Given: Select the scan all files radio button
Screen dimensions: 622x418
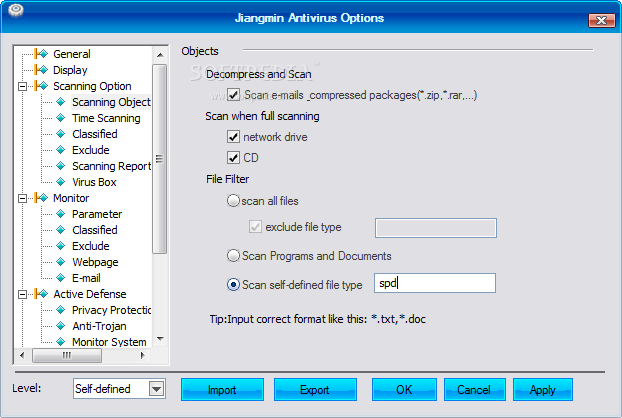Looking at the screenshot, I should coord(233,201).
